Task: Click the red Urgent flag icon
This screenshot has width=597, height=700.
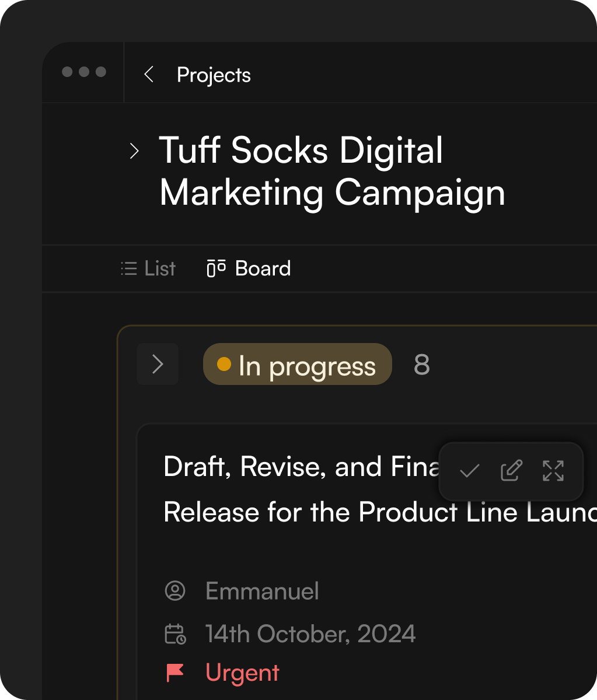Action: tap(175, 673)
